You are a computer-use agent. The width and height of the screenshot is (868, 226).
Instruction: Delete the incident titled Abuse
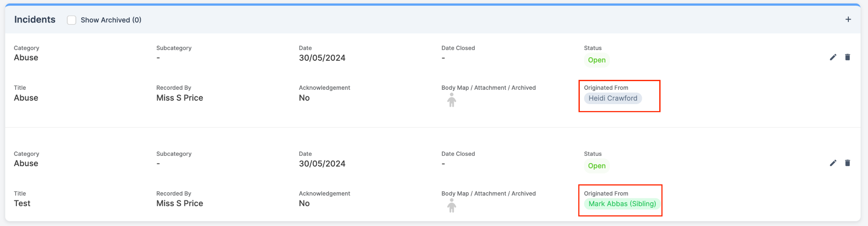coord(847,57)
